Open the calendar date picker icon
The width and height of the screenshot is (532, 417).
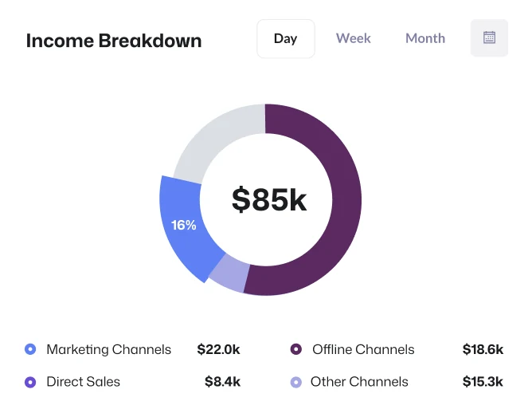pyautogui.click(x=489, y=38)
